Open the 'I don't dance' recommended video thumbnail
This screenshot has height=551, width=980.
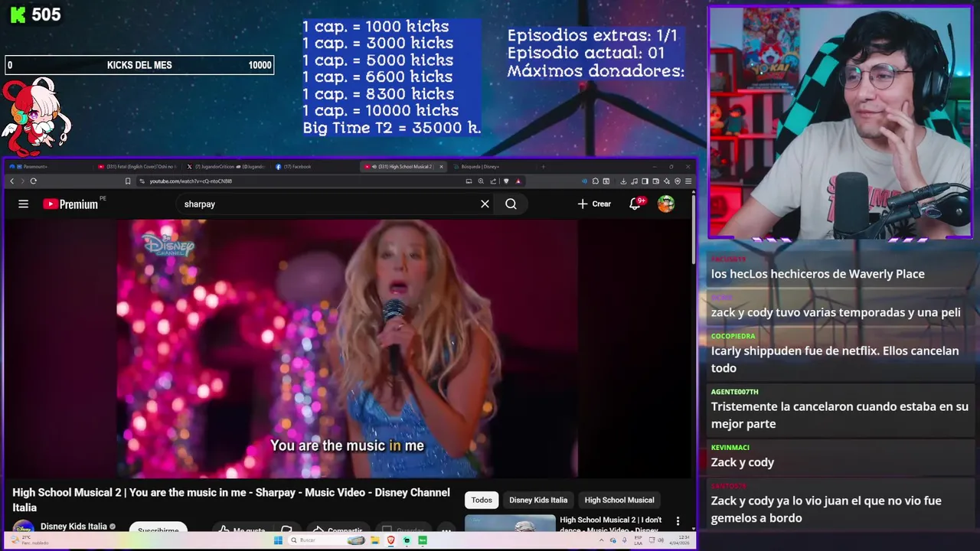(x=510, y=523)
